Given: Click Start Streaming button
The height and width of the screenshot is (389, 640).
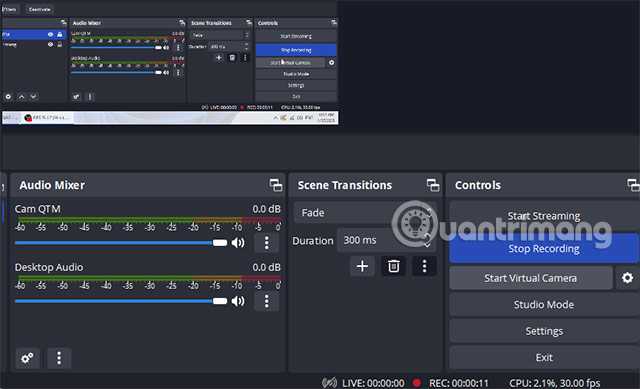Looking at the screenshot, I should click(544, 216).
